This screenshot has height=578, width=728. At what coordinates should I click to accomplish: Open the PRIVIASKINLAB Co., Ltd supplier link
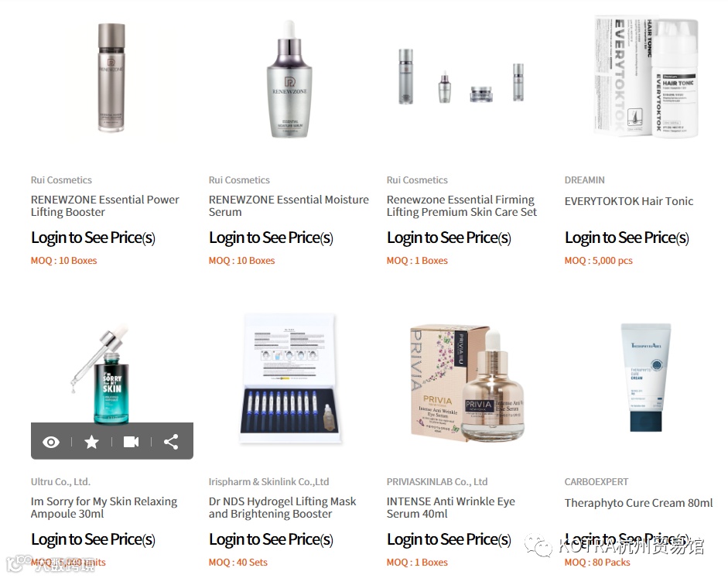coord(437,482)
